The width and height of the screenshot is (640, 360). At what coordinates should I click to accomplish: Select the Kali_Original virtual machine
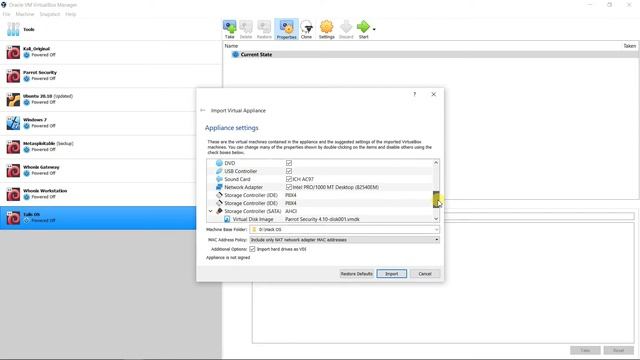pyautogui.click(x=111, y=52)
